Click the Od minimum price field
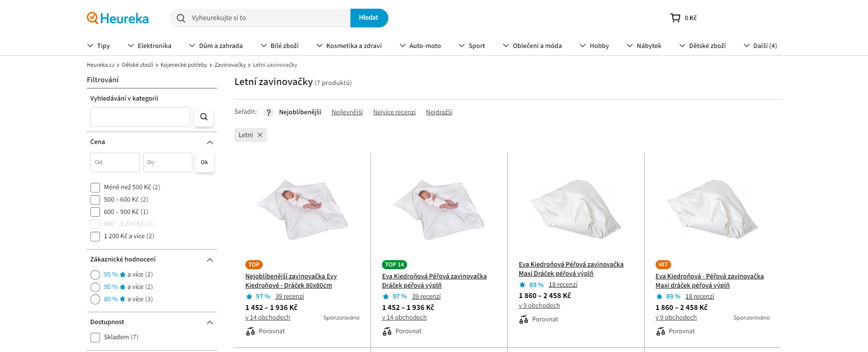Screen dimensions: 868x352 (115, 162)
